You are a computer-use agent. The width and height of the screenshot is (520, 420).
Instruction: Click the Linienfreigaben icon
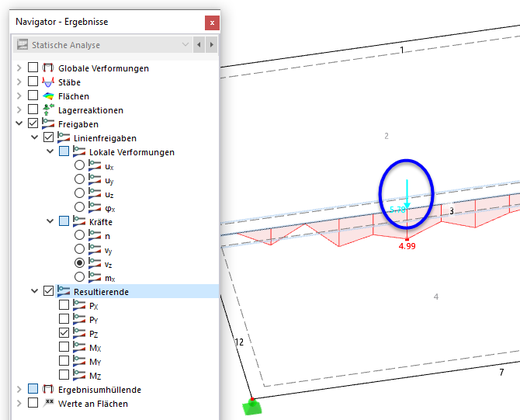coord(64,137)
